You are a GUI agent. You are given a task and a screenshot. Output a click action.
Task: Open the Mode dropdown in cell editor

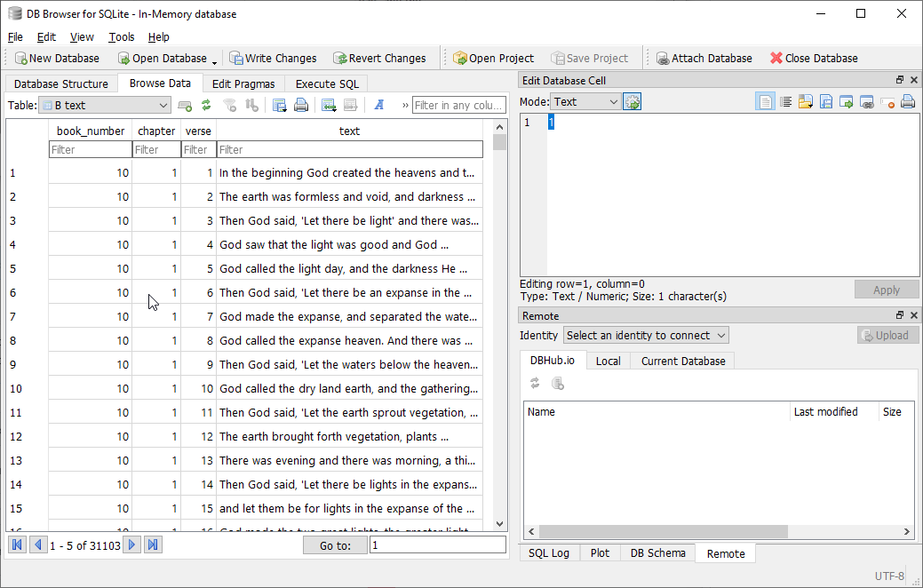coord(585,101)
